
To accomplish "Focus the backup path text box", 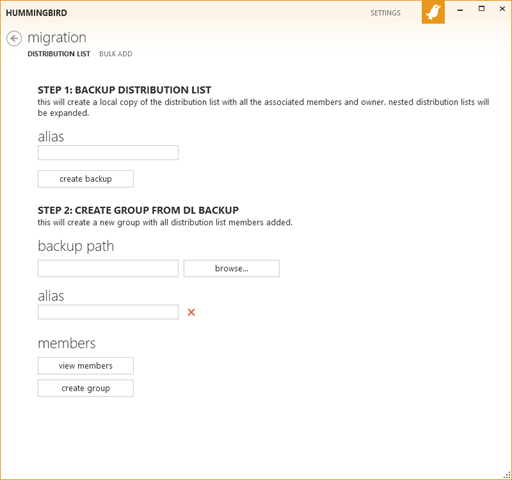I will click(108, 268).
